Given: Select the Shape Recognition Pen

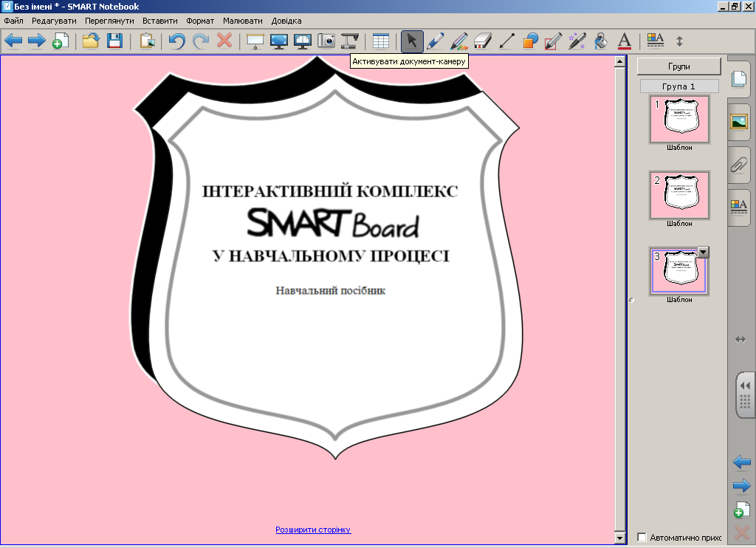Looking at the screenshot, I should click(554, 41).
